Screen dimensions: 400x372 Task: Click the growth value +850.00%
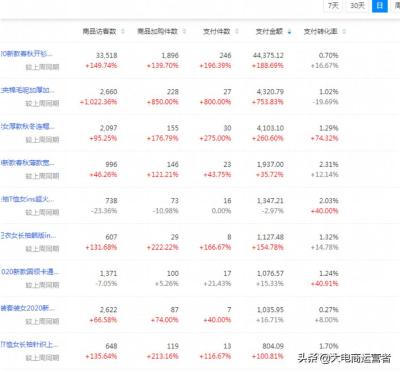point(163,102)
